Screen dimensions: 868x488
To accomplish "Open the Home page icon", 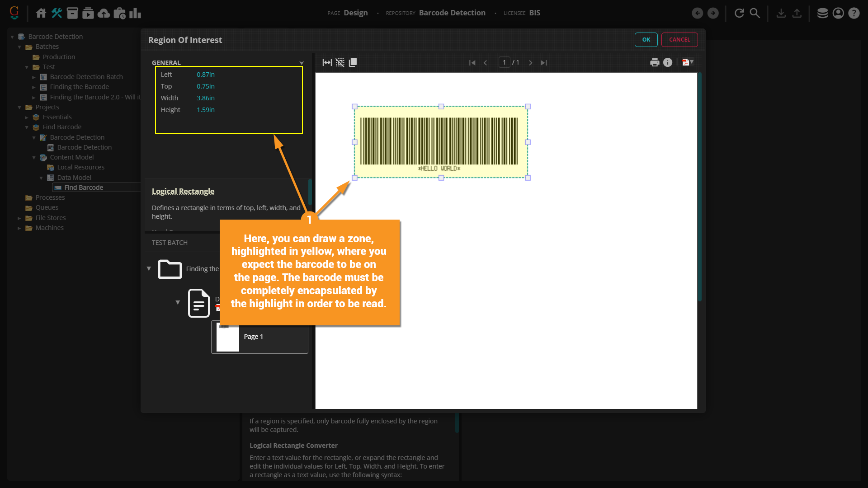I will pos(41,13).
